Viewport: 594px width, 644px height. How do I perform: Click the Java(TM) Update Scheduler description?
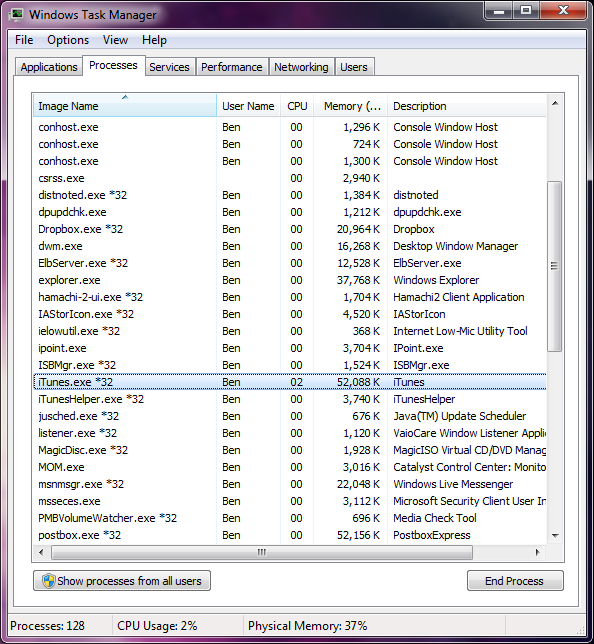click(460, 416)
